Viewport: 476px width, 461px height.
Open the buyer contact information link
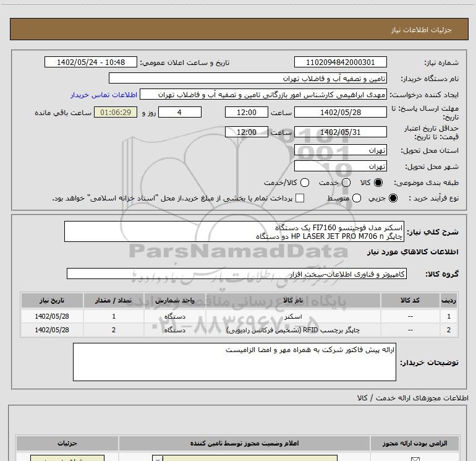104,95
